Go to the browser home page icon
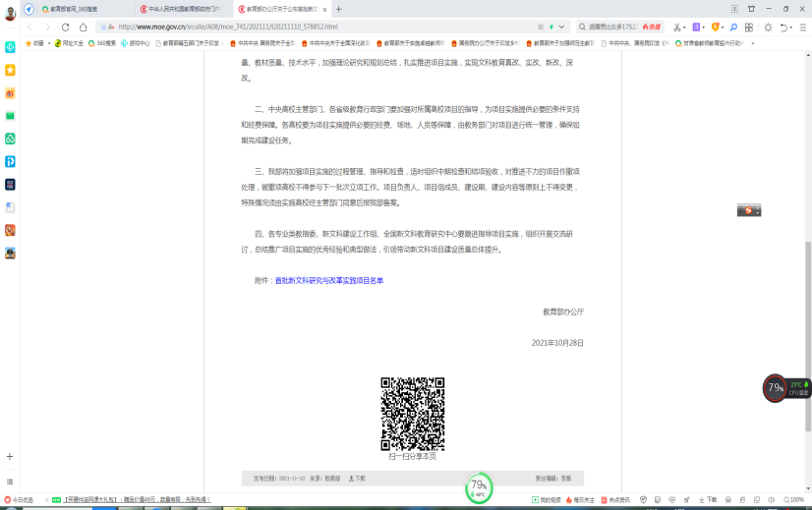The height and width of the screenshot is (510, 812). coord(83,28)
